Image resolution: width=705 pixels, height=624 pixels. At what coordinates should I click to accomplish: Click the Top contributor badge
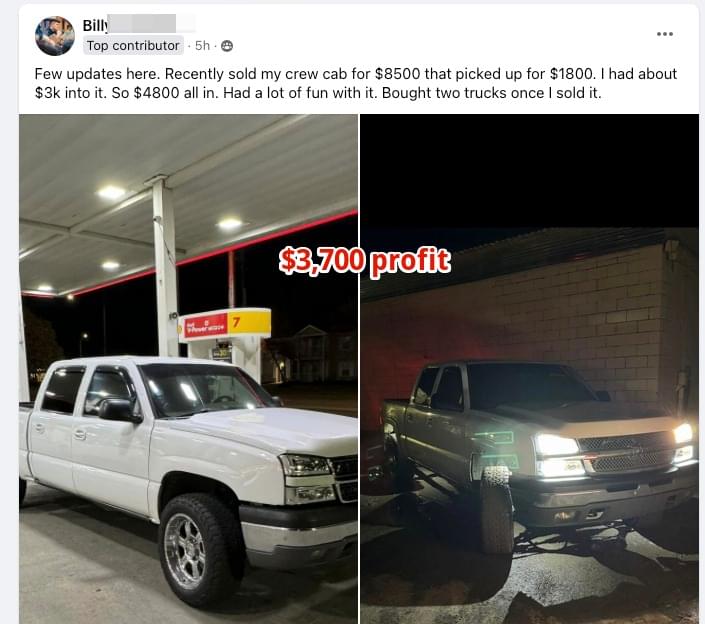pos(133,45)
